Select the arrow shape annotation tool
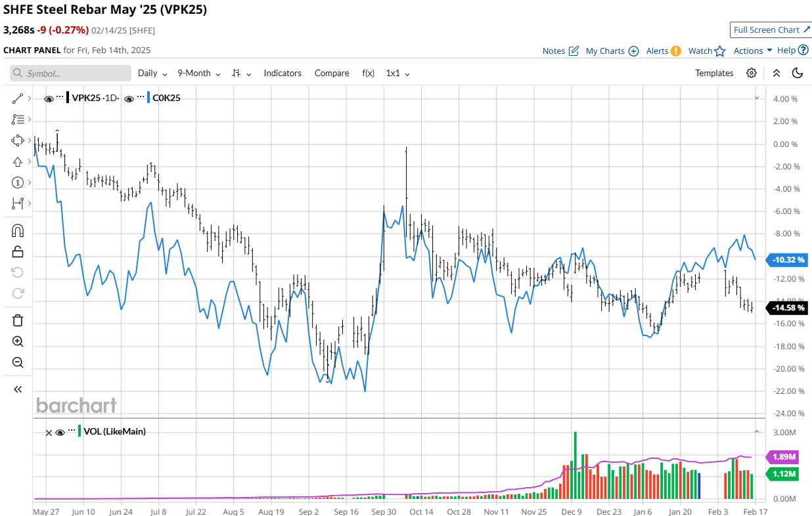812x516 pixels. click(x=18, y=161)
